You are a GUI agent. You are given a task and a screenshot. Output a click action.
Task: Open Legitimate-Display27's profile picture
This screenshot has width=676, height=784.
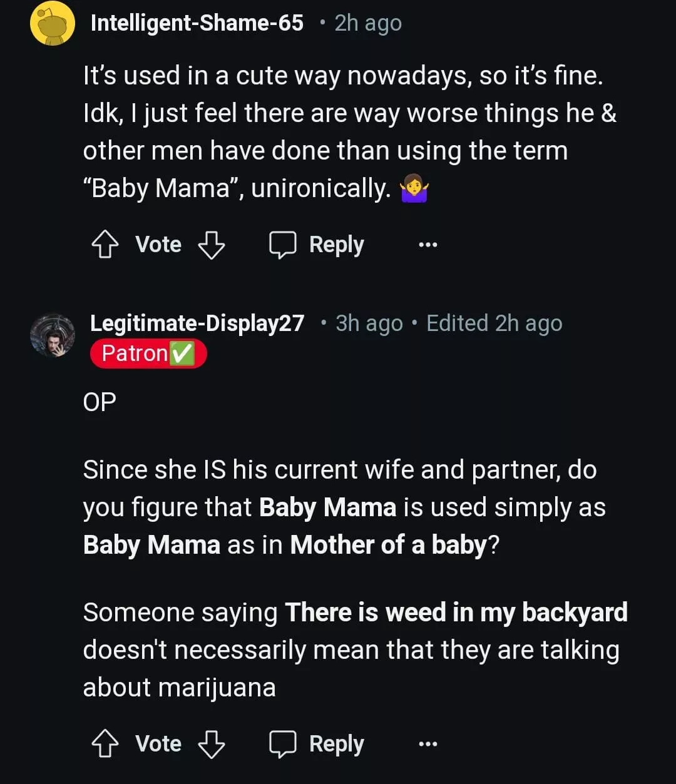click(x=53, y=335)
